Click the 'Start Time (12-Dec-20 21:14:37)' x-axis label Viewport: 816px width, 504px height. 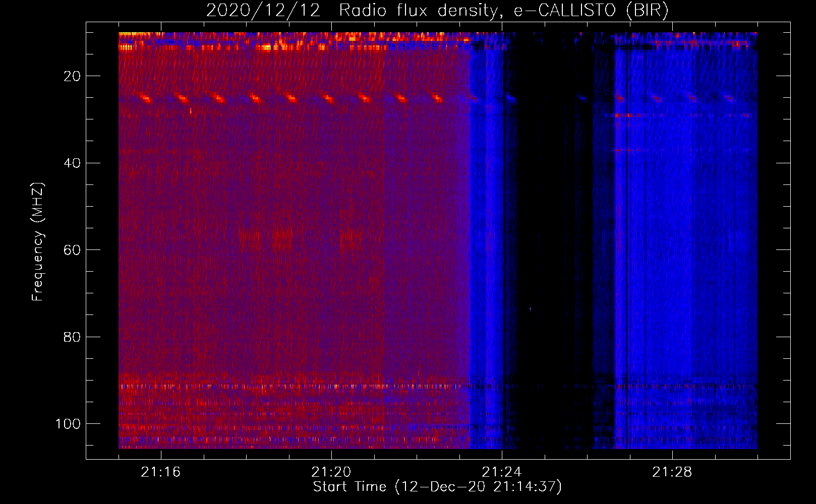pos(437,487)
